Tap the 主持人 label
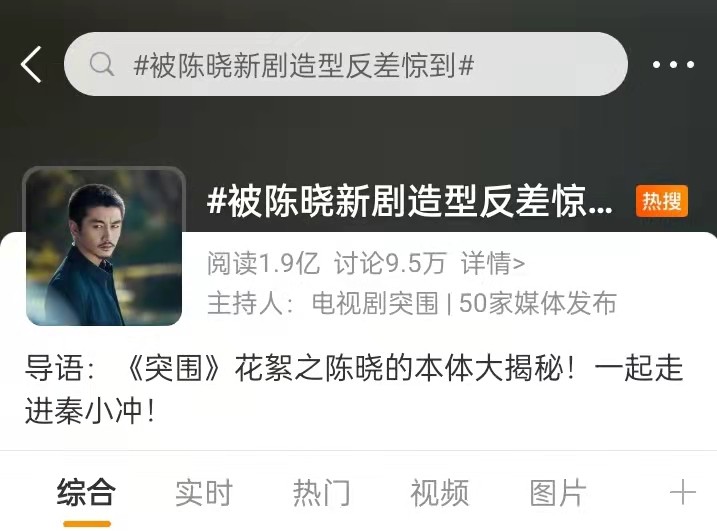The height and width of the screenshot is (531, 717). click(x=250, y=303)
